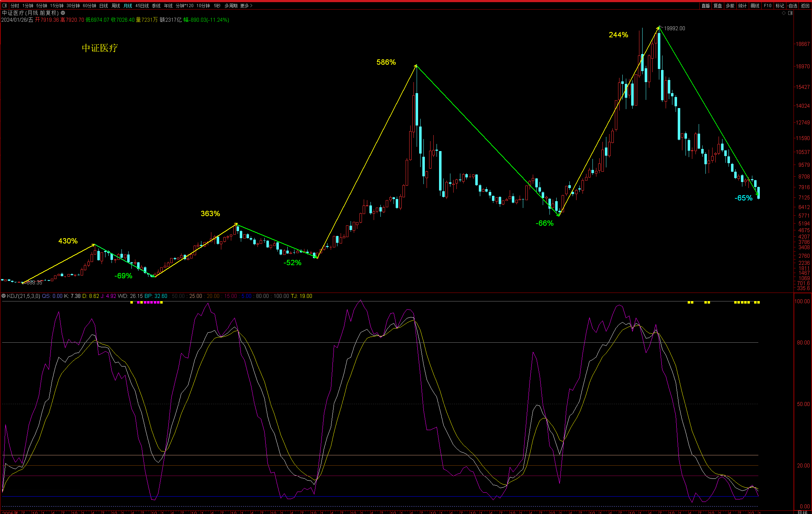Open the dropdown next to the 中证医疗 title
The image size is (812, 514).
click(x=63, y=13)
